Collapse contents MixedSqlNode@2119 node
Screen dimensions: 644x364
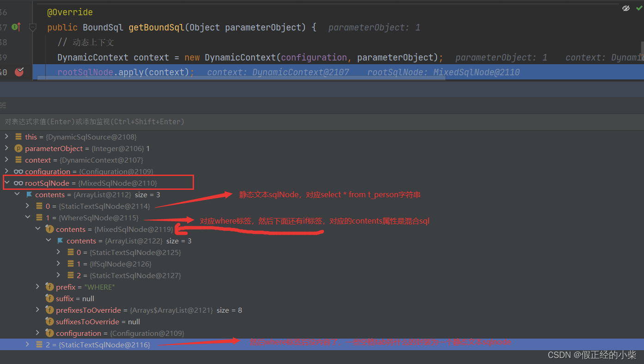[37, 229]
